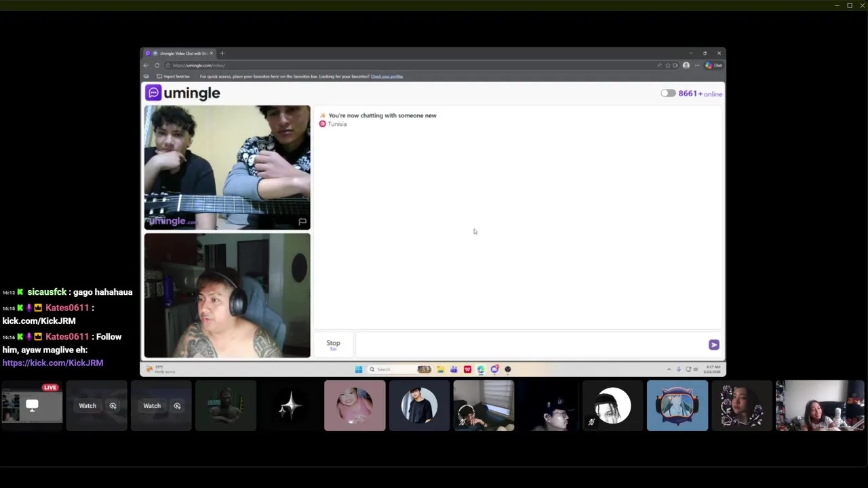
Task: Click the Umingle logo icon
Action: coord(153,93)
